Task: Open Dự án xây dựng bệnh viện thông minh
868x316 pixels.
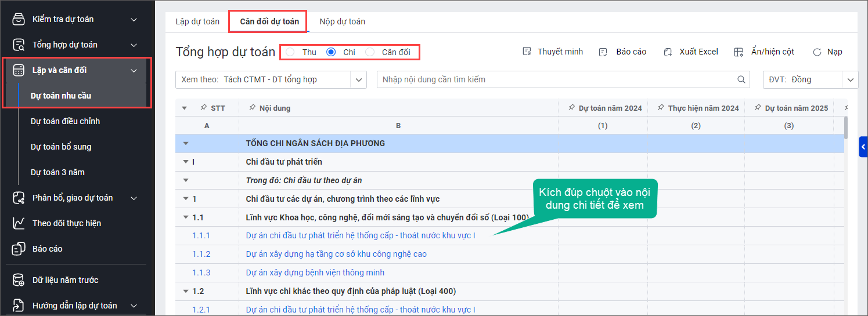Action: point(315,273)
